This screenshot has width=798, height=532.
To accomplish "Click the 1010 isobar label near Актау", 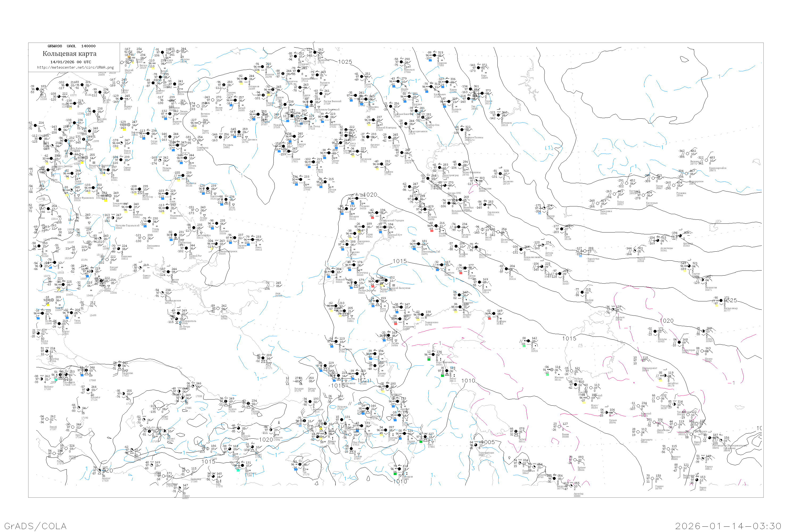I will (x=468, y=381).
